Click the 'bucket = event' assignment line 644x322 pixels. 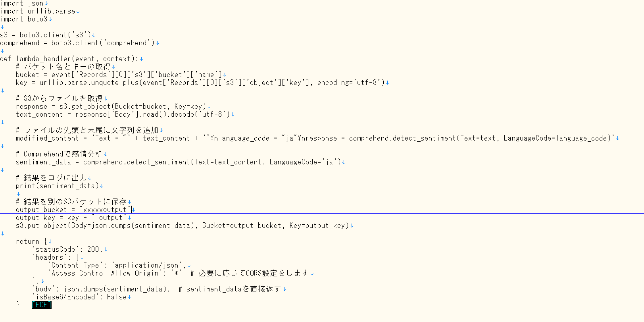[118, 75]
